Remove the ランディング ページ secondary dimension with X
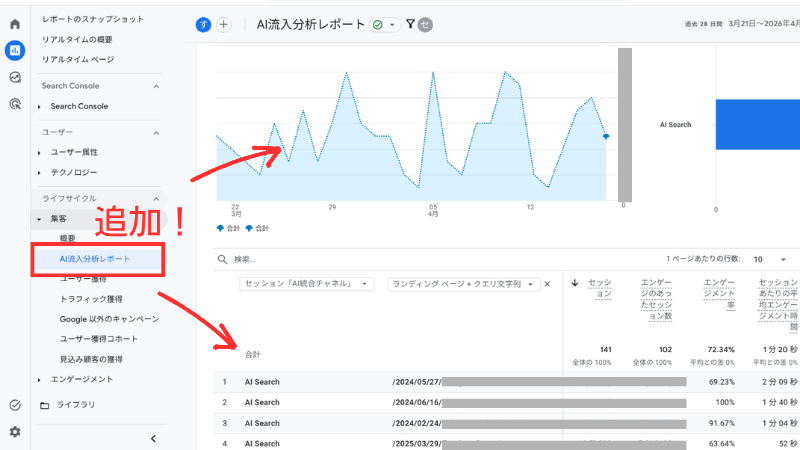The height and width of the screenshot is (450, 800). 547,284
